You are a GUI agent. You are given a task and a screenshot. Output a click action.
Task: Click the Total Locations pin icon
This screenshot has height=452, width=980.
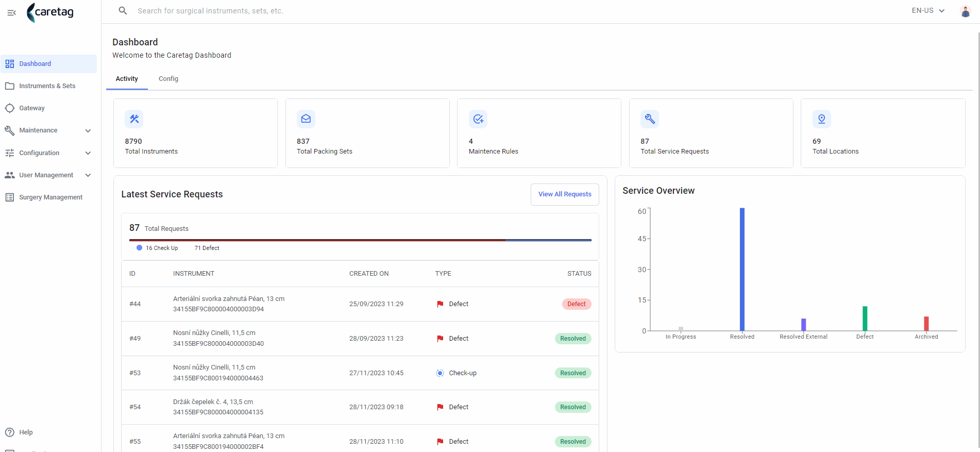click(x=822, y=119)
